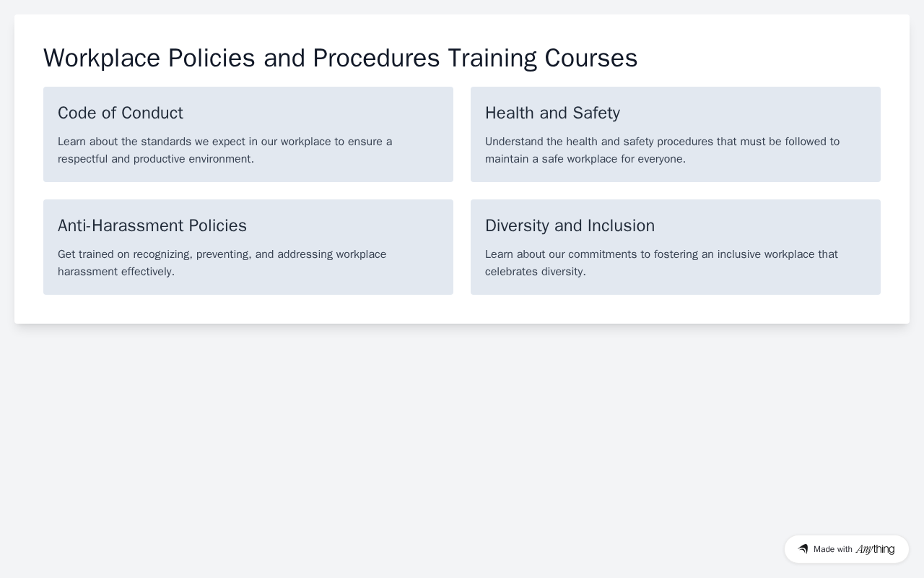Click the Diversity and Inclusion description paragraph

661,263
